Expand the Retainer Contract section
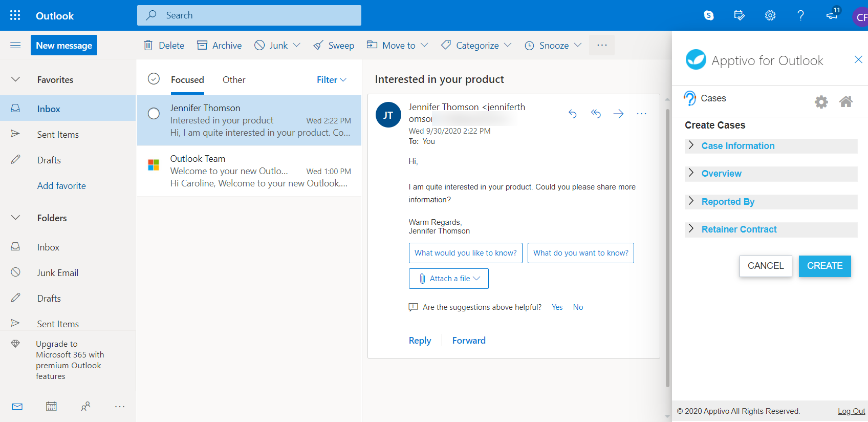The image size is (868, 422). [x=771, y=229]
